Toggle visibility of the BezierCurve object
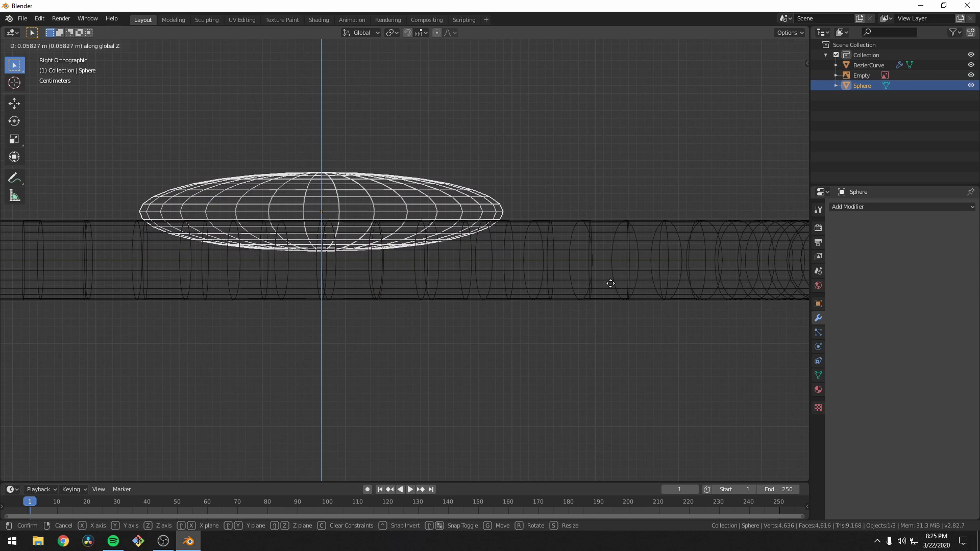This screenshot has width=980, height=551. click(971, 65)
